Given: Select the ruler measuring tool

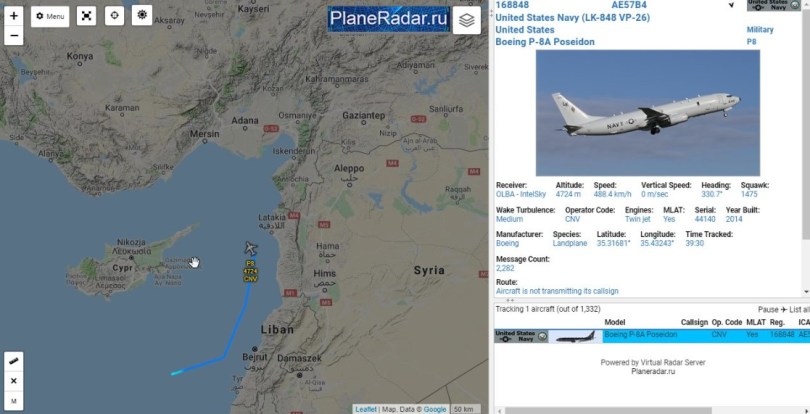Looking at the screenshot, I should (x=13, y=361).
